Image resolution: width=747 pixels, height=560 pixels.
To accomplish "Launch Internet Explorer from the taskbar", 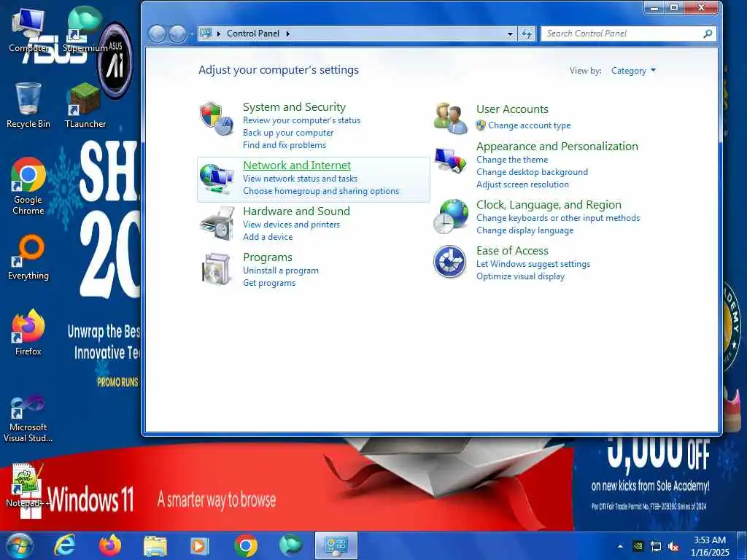I will 64,545.
